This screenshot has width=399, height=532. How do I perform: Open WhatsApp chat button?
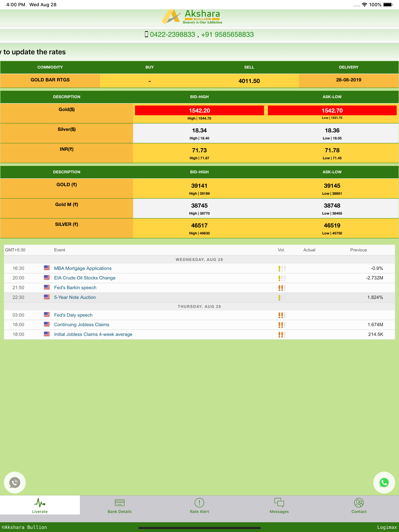click(384, 482)
